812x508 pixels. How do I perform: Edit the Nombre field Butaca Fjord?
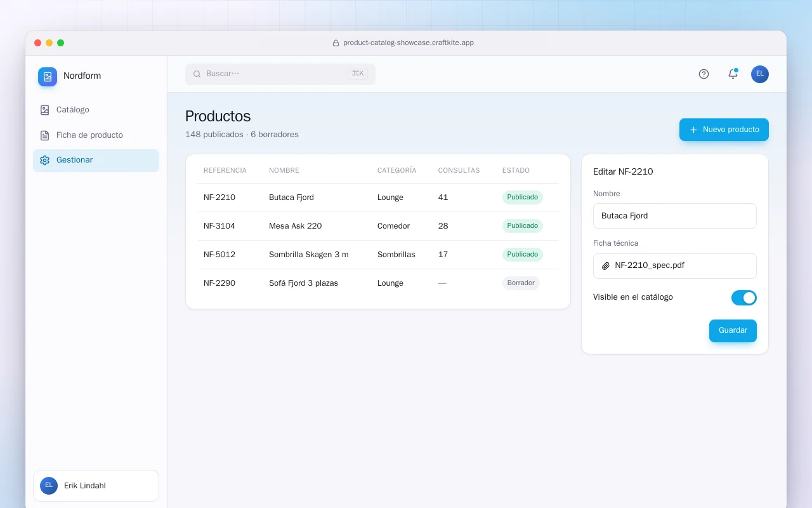tap(675, 216)
